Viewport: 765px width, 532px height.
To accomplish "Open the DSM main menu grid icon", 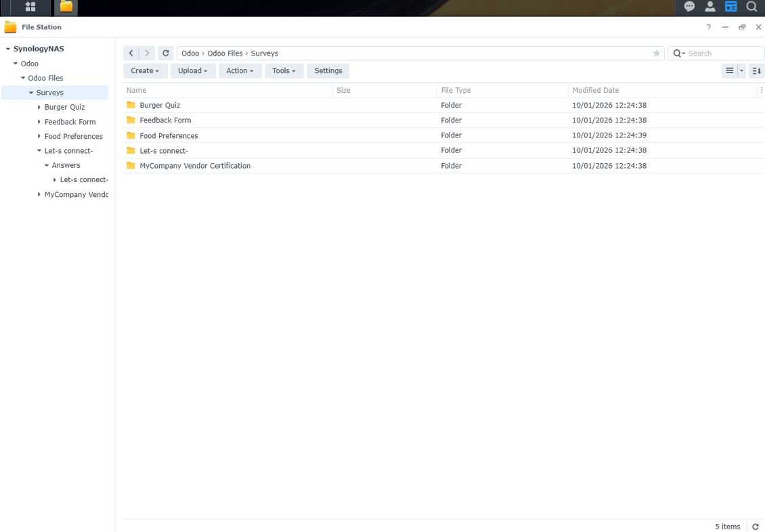I will click(x=30, y=7).
